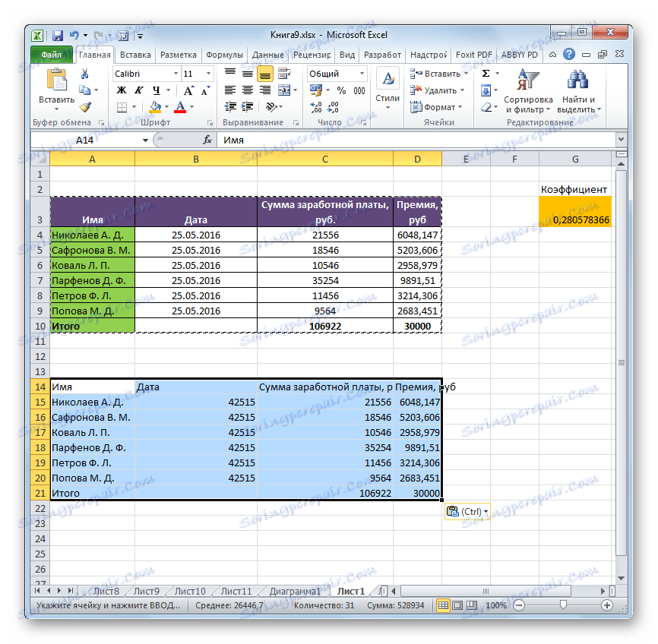658x644 pixels.
Task: Expand the formula bar chevron
Action: (621, 140)
